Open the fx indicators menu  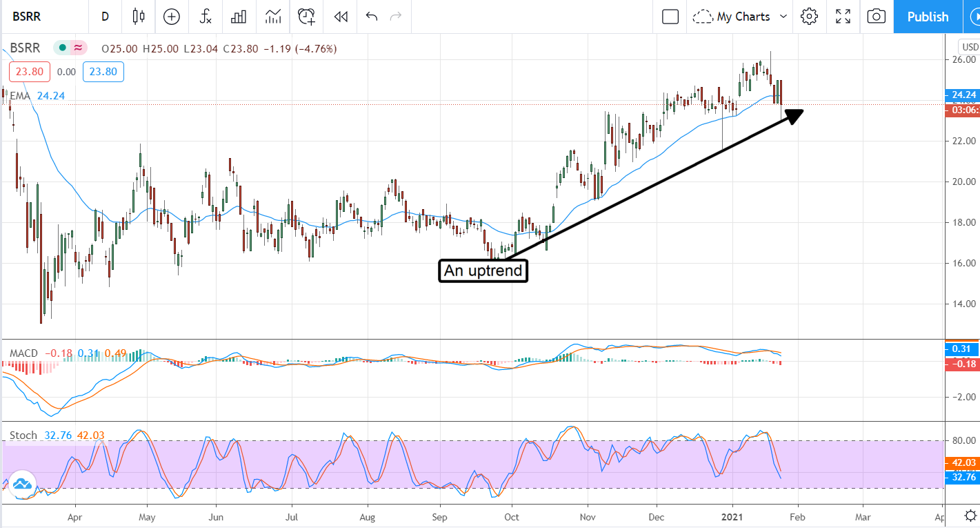pyautogui.click(x=205, y=17)
